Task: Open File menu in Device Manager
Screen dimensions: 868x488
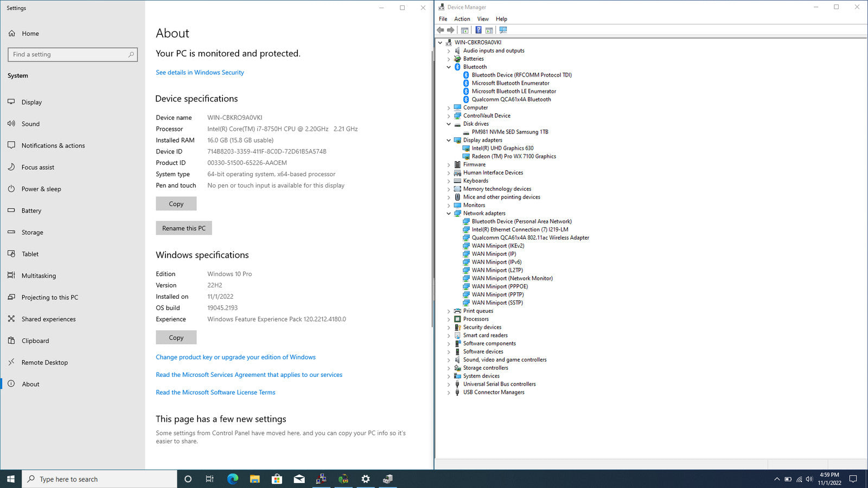Action: (x=443, y=19)
